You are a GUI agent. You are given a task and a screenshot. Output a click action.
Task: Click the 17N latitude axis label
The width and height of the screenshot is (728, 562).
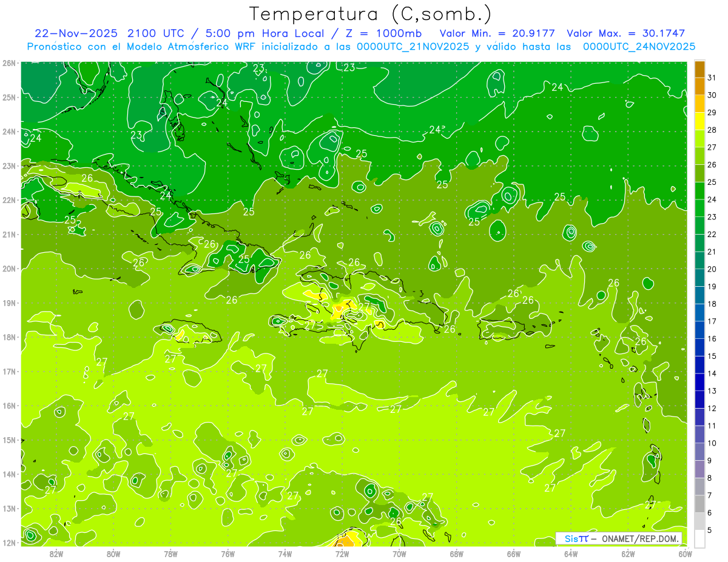(x=8, y=371)
